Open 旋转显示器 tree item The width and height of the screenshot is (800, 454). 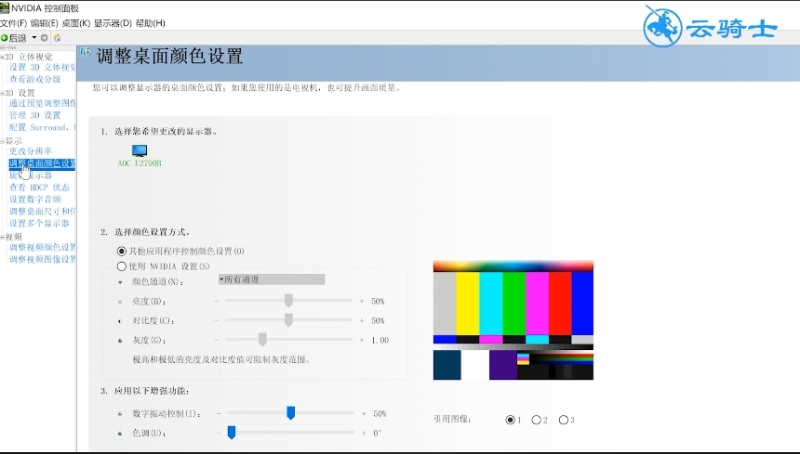[x=31, y=175]
